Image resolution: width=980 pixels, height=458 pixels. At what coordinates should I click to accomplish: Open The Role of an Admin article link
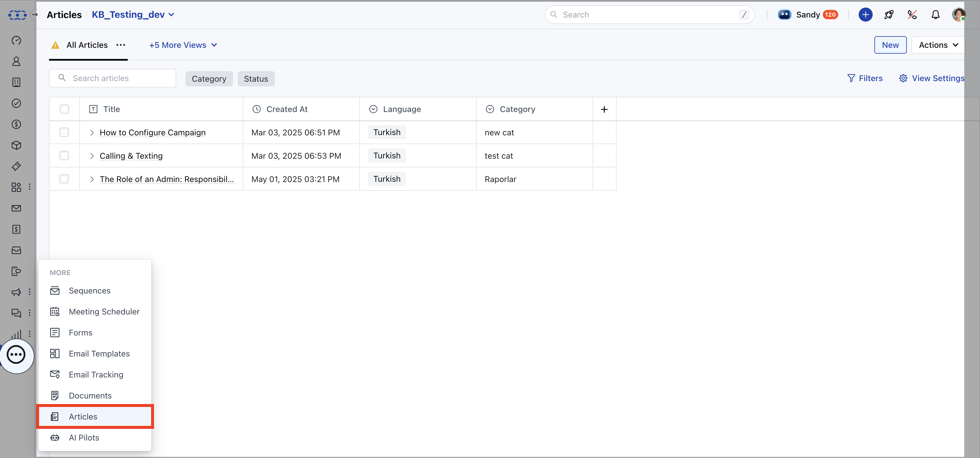167,179
